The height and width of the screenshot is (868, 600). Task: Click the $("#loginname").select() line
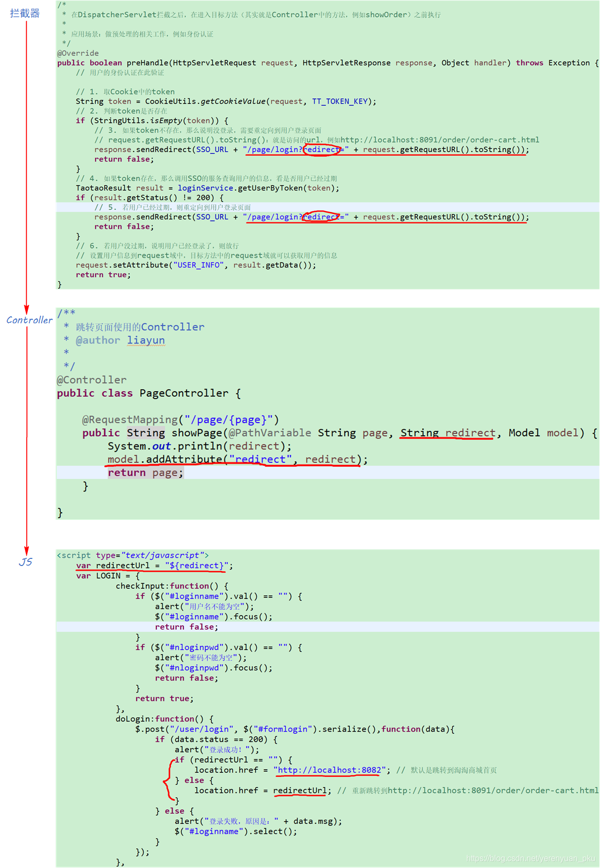tap(236, 832)
